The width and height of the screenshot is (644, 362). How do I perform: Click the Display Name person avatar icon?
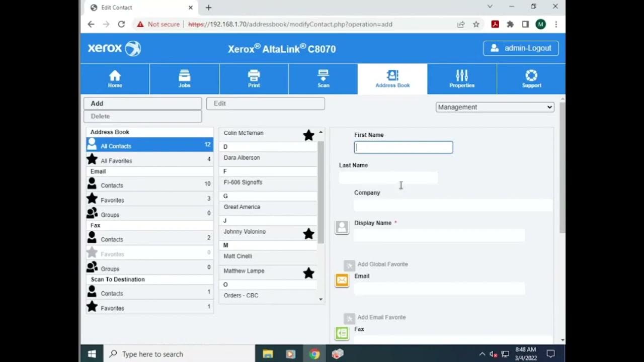point(342,227)
